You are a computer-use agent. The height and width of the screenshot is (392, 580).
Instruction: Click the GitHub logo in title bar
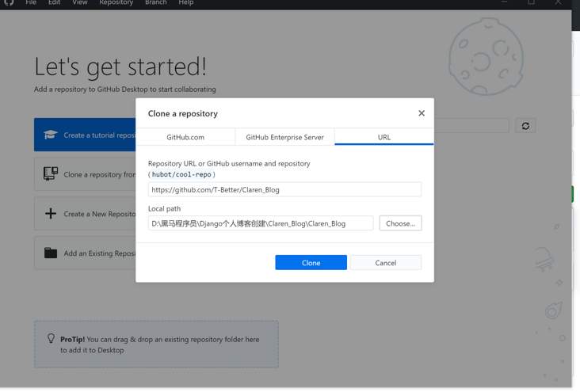(9, 2)
